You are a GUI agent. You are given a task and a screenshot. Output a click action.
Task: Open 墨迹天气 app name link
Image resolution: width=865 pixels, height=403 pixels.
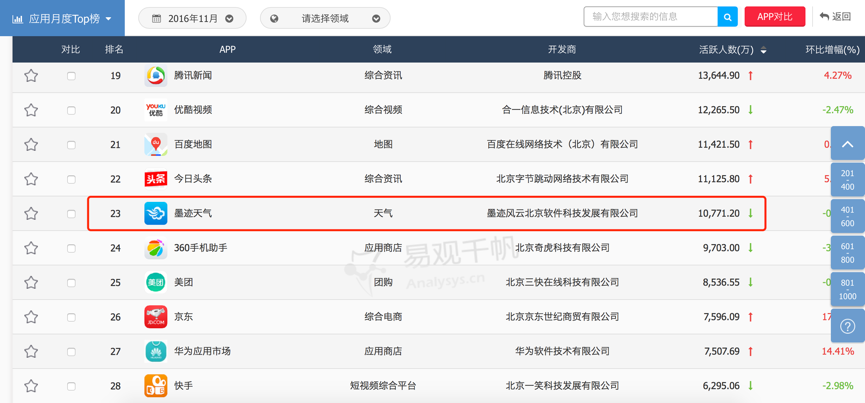(193, 213)
